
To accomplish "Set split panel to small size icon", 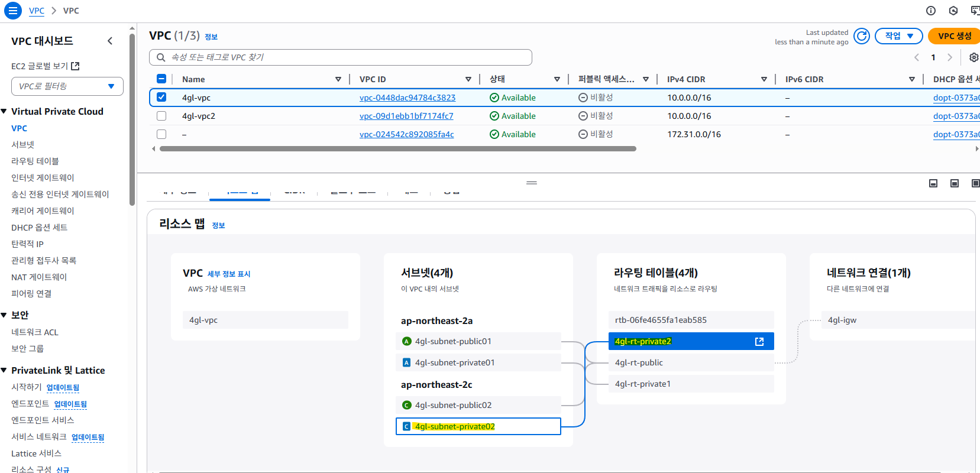I will (x=933, y=183).
